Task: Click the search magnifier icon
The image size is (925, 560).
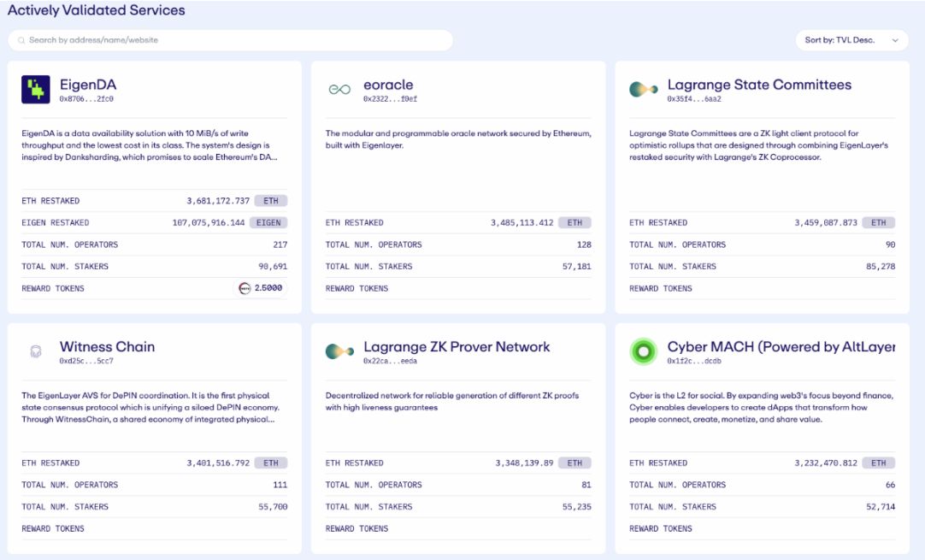Action: tap(21, 40)
